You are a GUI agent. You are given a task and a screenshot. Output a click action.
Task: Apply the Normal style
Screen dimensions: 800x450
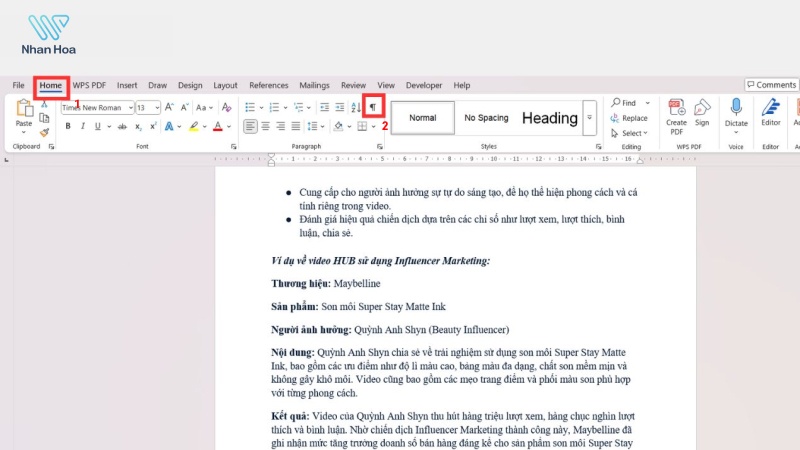point(422,118)
